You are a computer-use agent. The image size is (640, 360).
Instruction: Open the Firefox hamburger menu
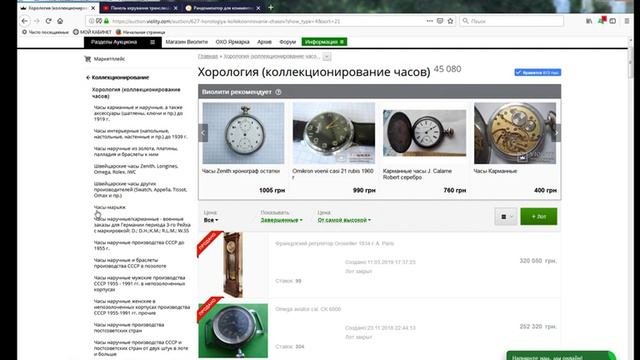point(627,21)
